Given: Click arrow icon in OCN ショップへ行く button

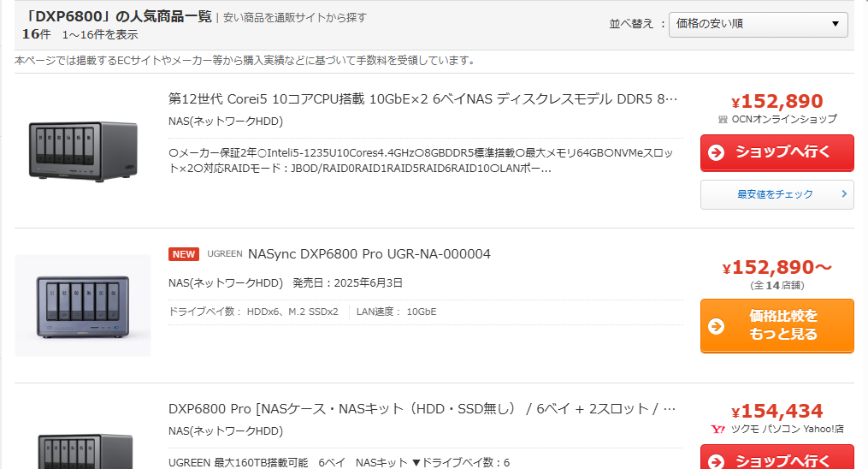Looking at the screenshot, I should tap(717, 152).
